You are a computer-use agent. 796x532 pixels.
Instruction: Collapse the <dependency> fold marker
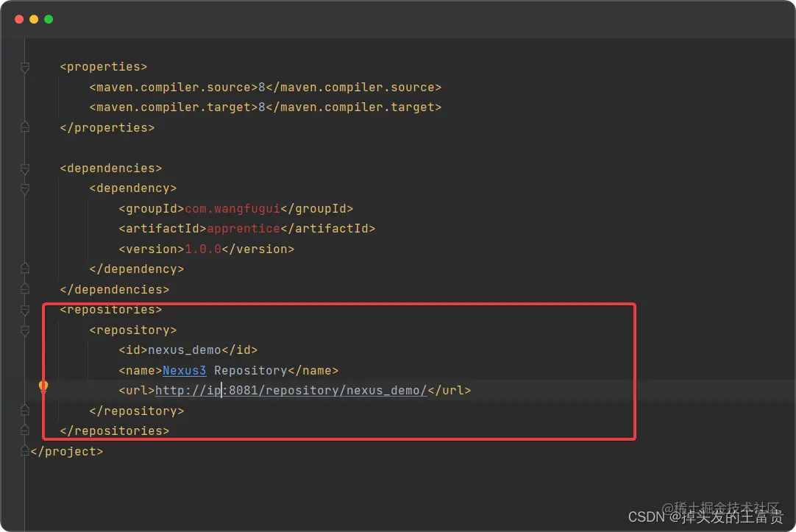(24, 188)
